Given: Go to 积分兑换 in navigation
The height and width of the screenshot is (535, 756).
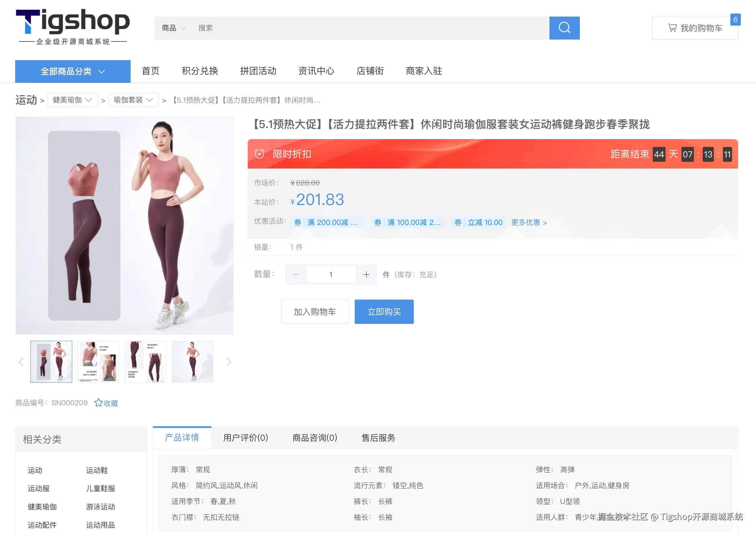Looking at the screenshot, I should [200, 71].
